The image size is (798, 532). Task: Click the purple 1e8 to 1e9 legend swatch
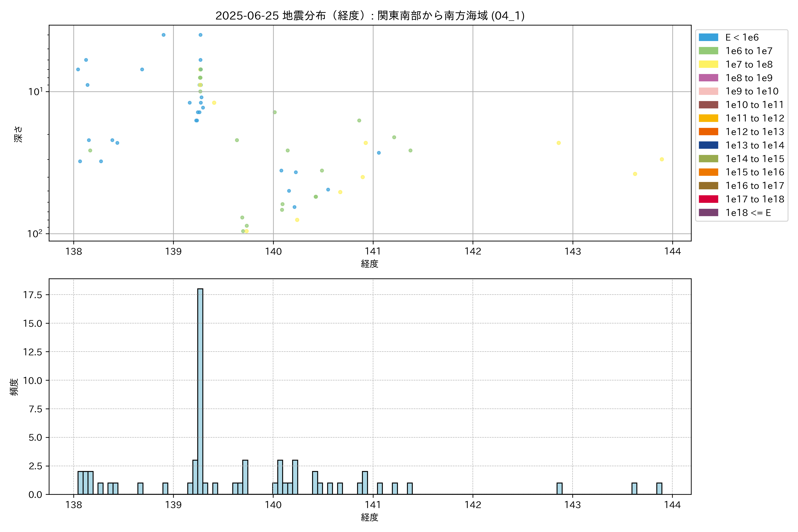click(708, 78)
